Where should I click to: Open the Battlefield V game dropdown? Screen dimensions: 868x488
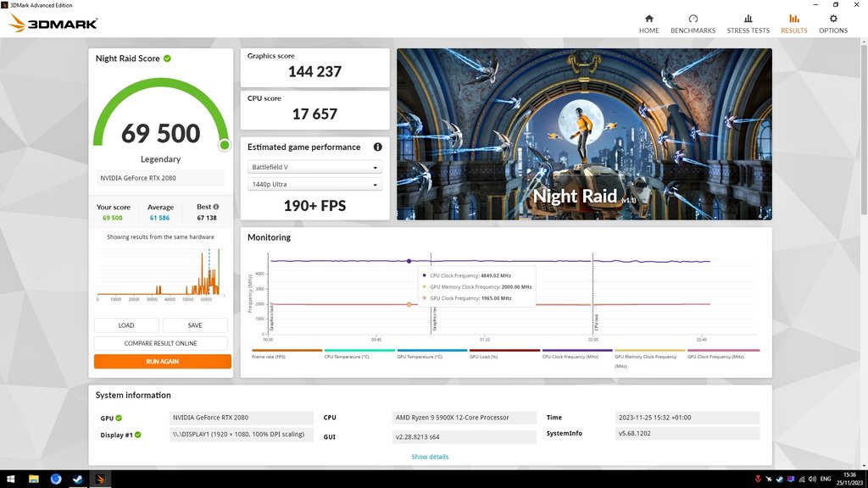point(314,167)
